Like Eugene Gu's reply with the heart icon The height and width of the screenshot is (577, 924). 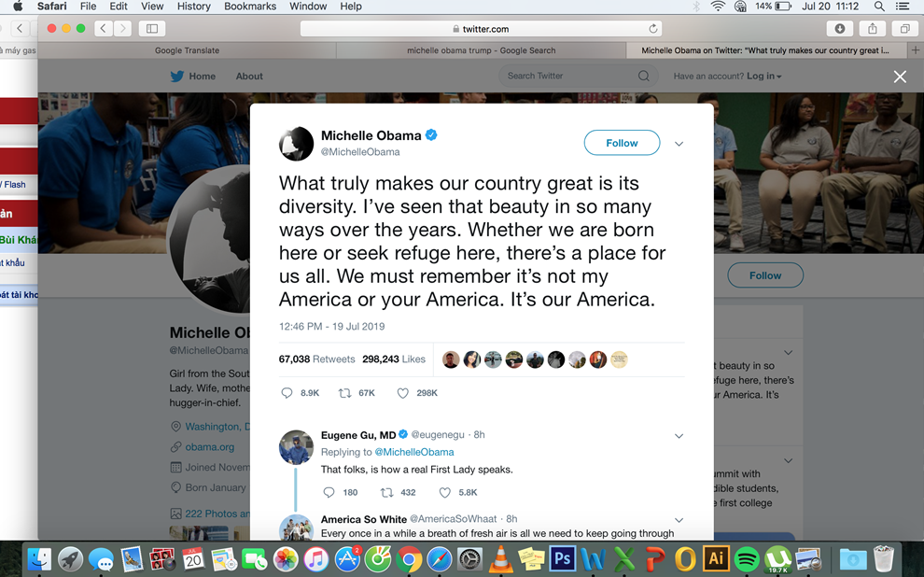pyautogui.click(x=445, y=493)
